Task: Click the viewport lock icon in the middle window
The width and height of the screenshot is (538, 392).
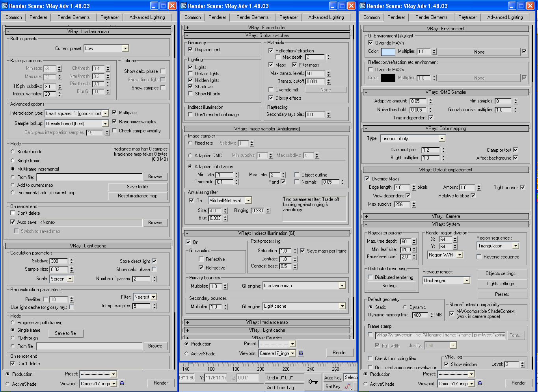Action: [x=301, y=353]
